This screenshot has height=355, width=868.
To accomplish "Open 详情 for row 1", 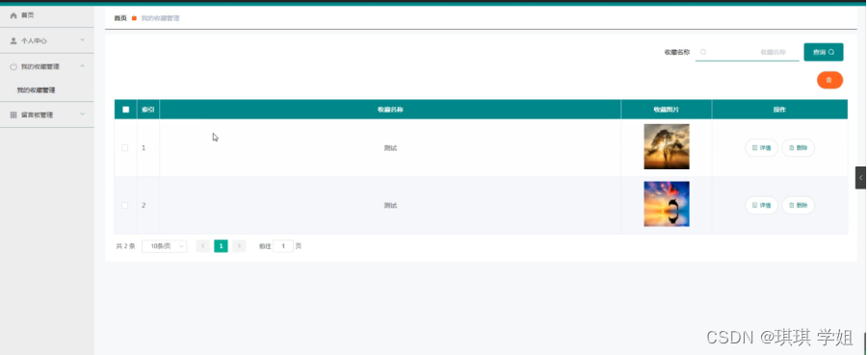I will coord(762,147).
